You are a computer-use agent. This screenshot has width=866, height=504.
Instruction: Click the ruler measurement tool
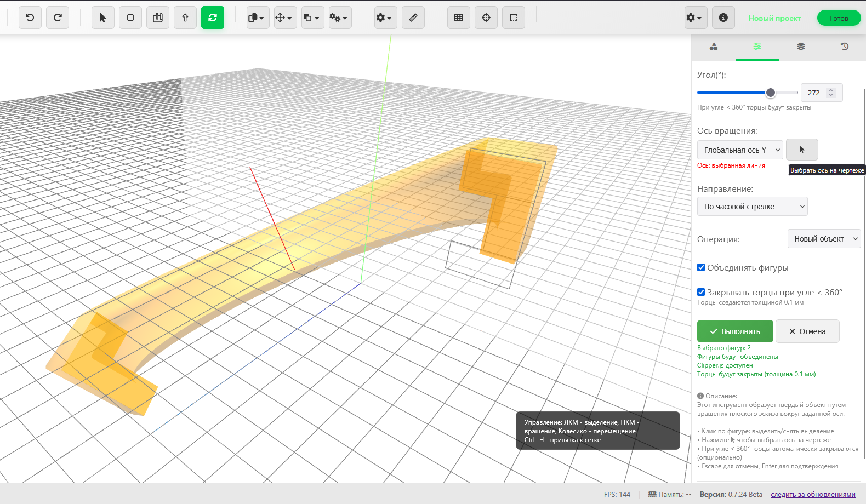(x=413, y=18)
